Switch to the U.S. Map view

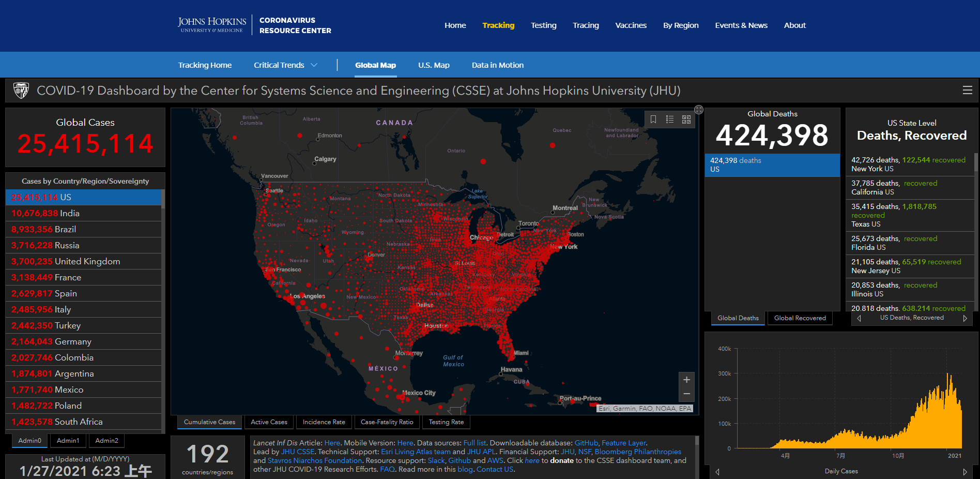pyautogui.click(x=434, y=65)
